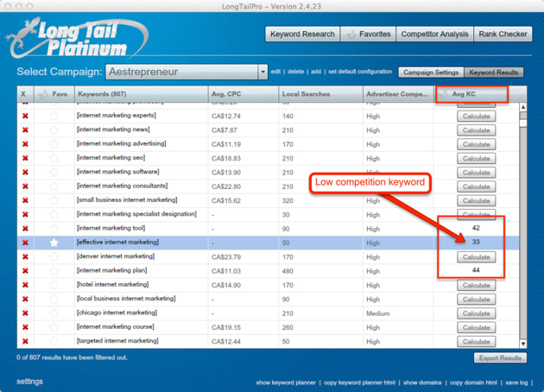Remove the hotel internet marketing keyword
Viewport: 544px width, 392px height.
click(25, 285)
